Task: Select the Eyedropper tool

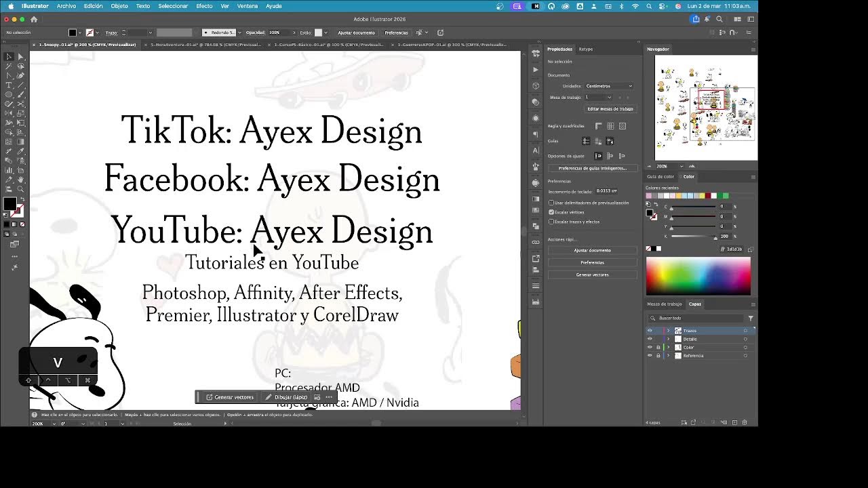Action: [x=20, y=151]
